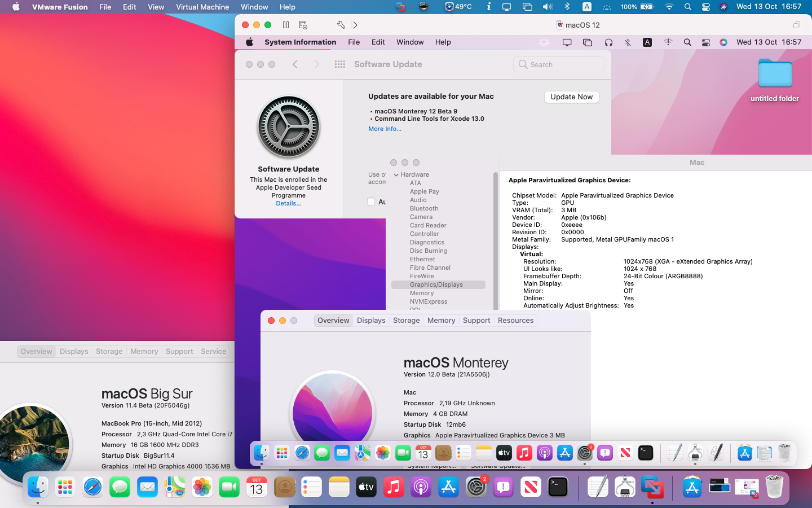The image size is (812, 508).
Task: Open the guest VM's Help menu
Action: click(x=443, y=42)
